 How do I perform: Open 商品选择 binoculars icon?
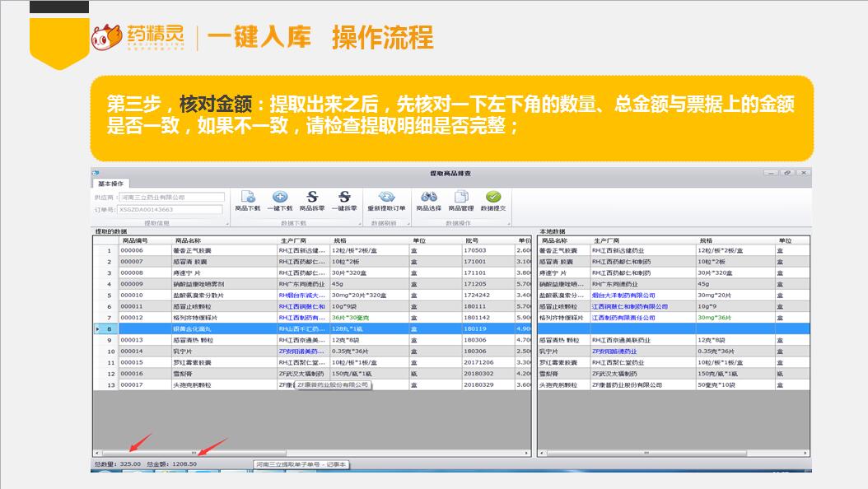click(428, 198)
